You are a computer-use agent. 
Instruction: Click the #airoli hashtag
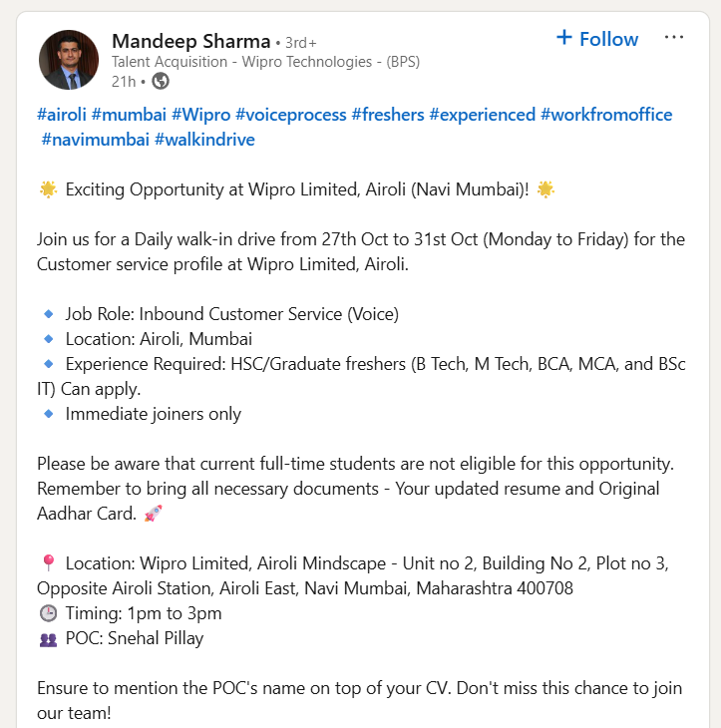[x=62, y=115]
